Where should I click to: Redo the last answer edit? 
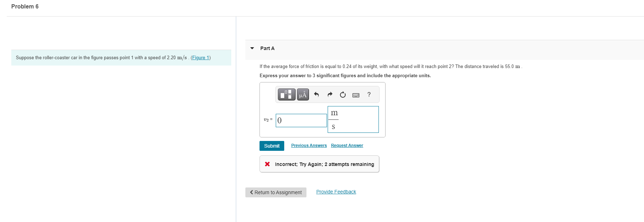click(330, 94)
